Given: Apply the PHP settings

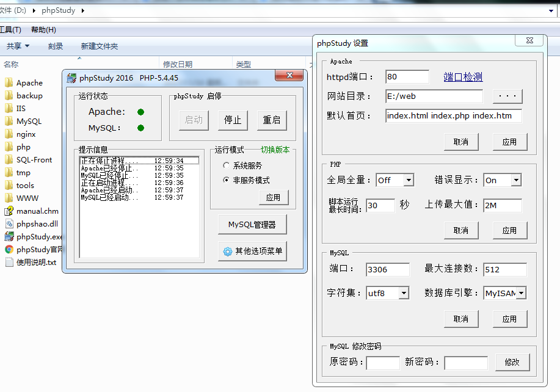Looking at the screenshot, I should [510, 230].
